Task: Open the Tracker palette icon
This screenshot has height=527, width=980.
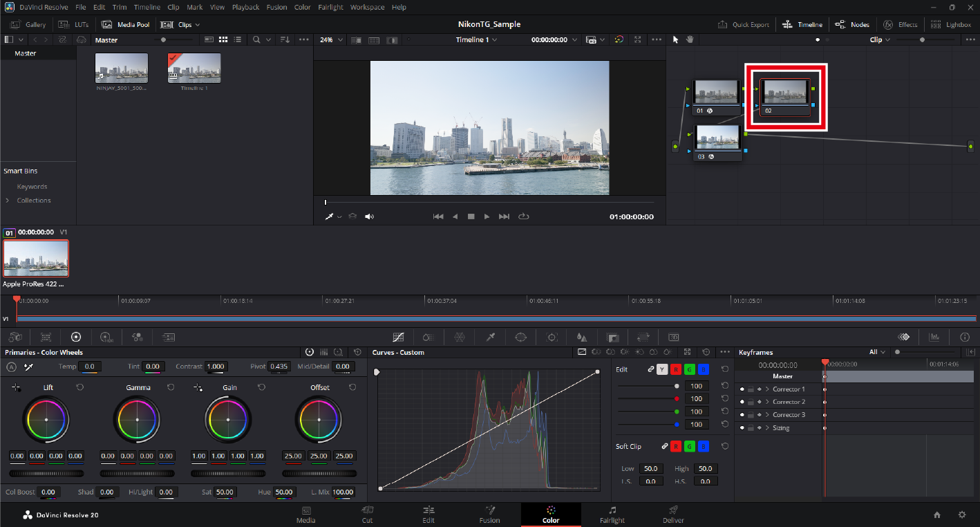Action: pos(552,337)
